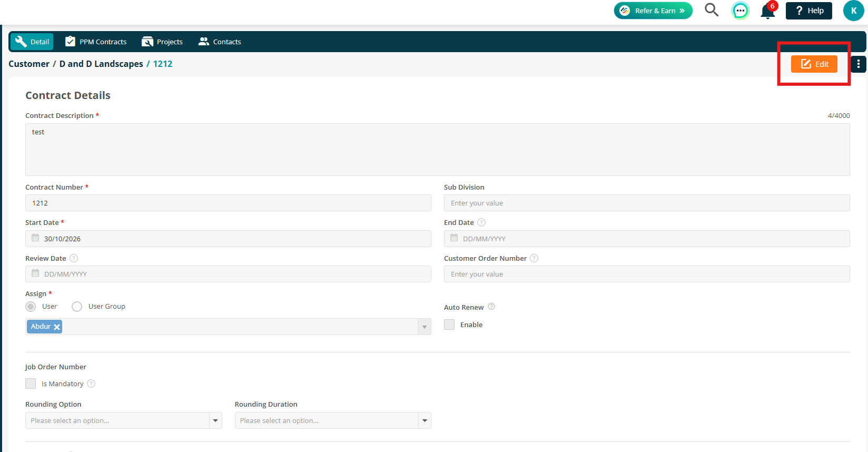
Task: Tick the Is Mandatory checkbox
Action: click(31, 384)
